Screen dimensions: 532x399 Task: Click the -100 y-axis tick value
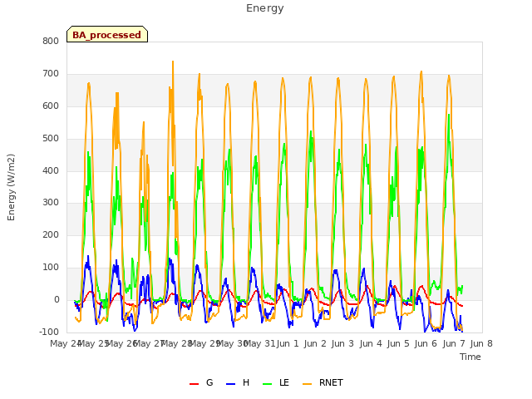click(x=49, y=332)
